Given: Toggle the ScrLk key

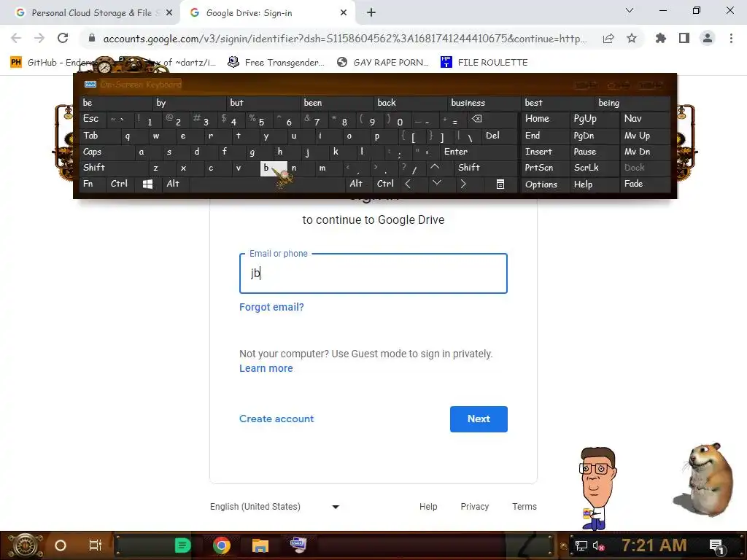Looking at the screenshot, I should 594,168.
